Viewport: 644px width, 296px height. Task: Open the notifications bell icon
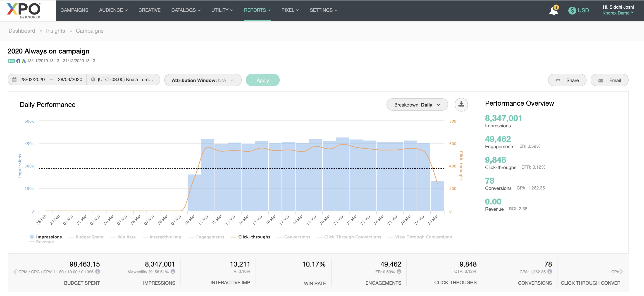pos(553,11)
